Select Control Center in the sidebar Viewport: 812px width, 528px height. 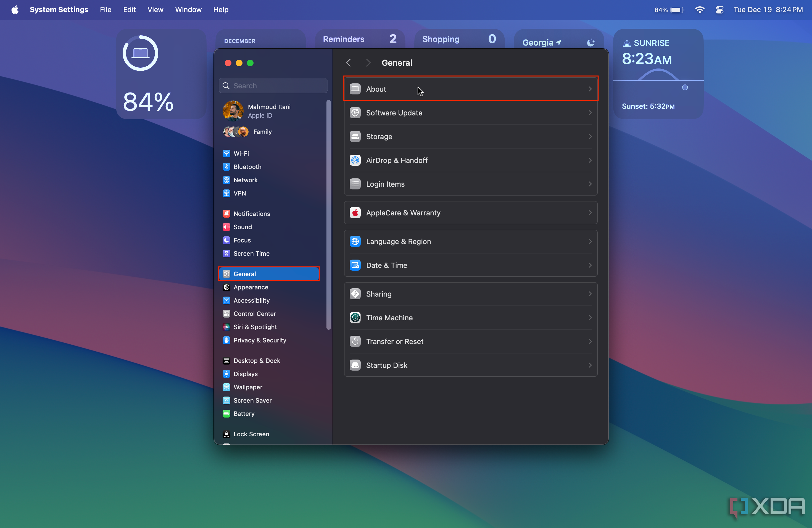(269, 314)
